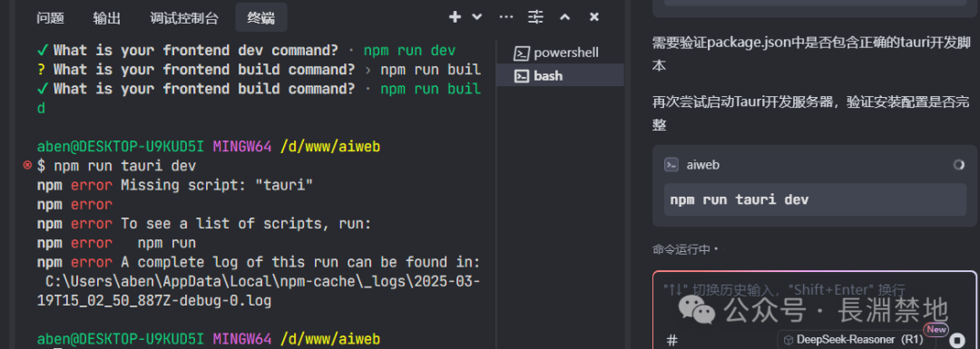Close the bottom panel with the X

pyautogui.click(x=594, y=17)
